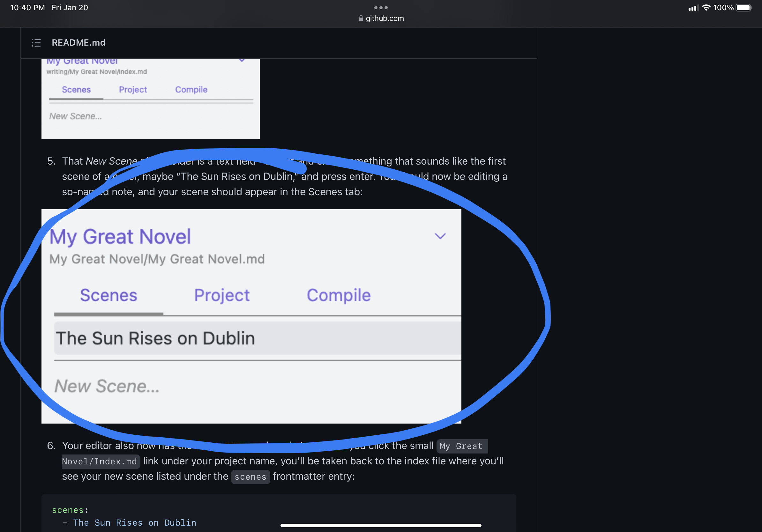Tap the clock showing 10:40 PM
The width and height of the screenshot is (762, 532).
[27, 7]
